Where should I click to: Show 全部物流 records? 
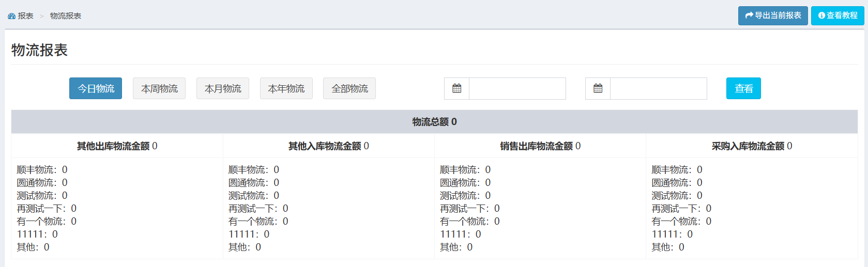pos(349,88)
